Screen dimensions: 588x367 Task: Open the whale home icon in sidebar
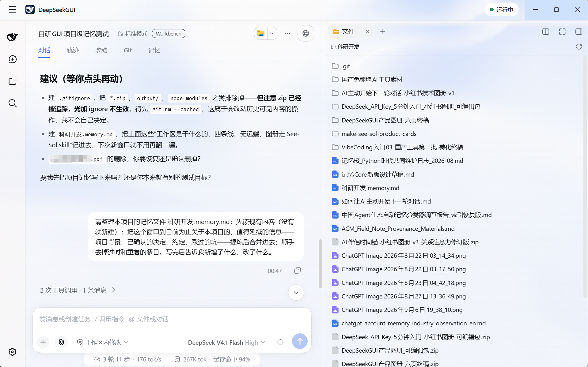pyautogui.click(x=13, y=37)
